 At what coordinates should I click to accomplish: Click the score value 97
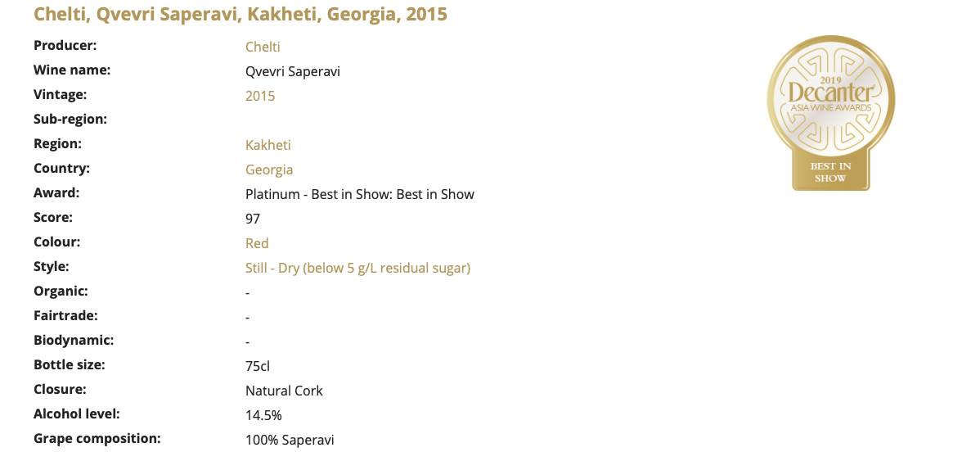tap(253, 219)
